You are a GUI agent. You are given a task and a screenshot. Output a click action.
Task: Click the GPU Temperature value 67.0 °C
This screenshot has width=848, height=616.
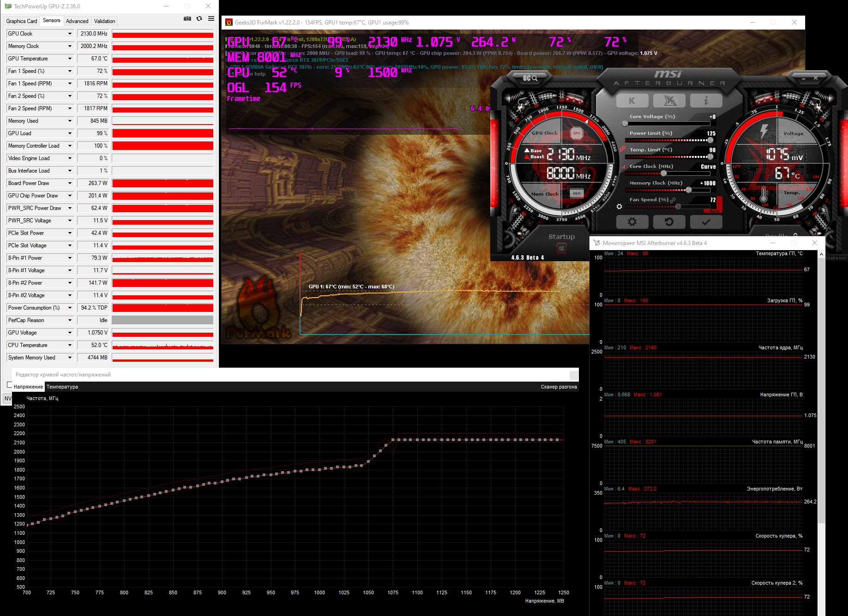[93, 59]
